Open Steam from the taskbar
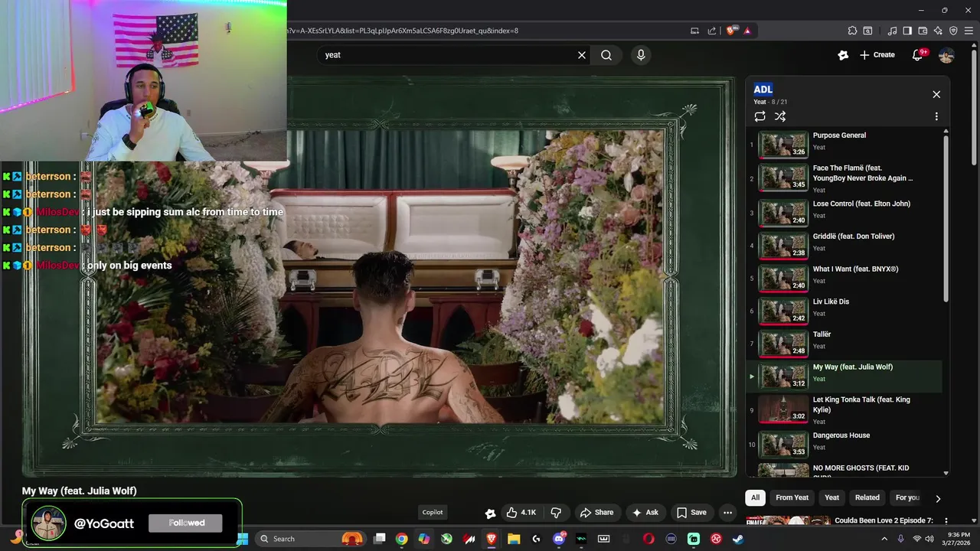The image size is (980, 551). [x=738, y=539]
